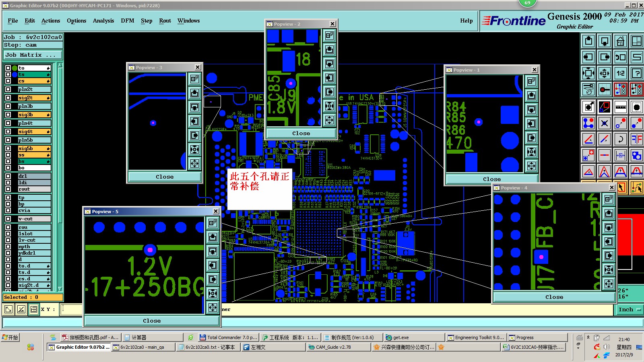Click Close button in Popview - 4
The height and width of the screenshot is (362, 644).
pos(554,297)
